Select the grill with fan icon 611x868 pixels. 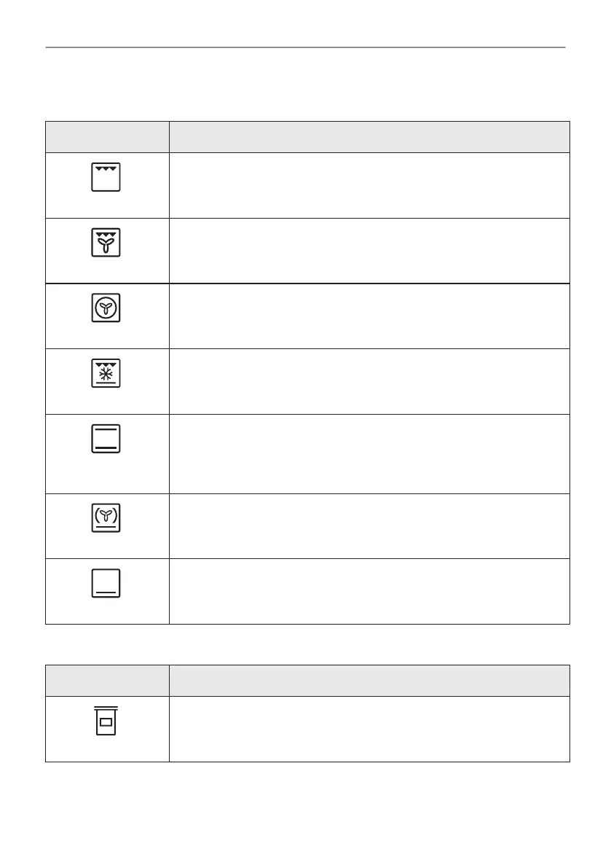pyautogui.click(x=106, y=243)
